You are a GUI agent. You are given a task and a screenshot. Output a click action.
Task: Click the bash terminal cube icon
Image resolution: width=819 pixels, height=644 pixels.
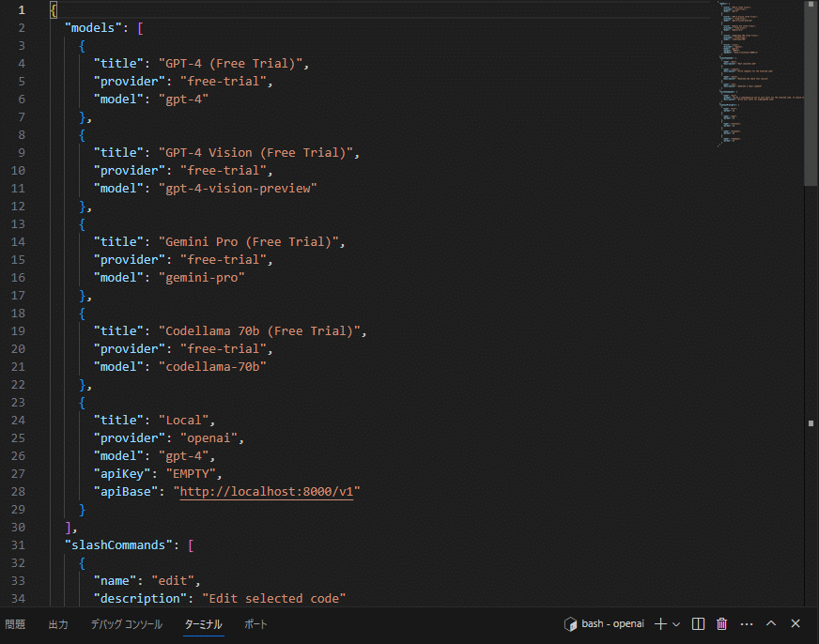tap(571, 623)
